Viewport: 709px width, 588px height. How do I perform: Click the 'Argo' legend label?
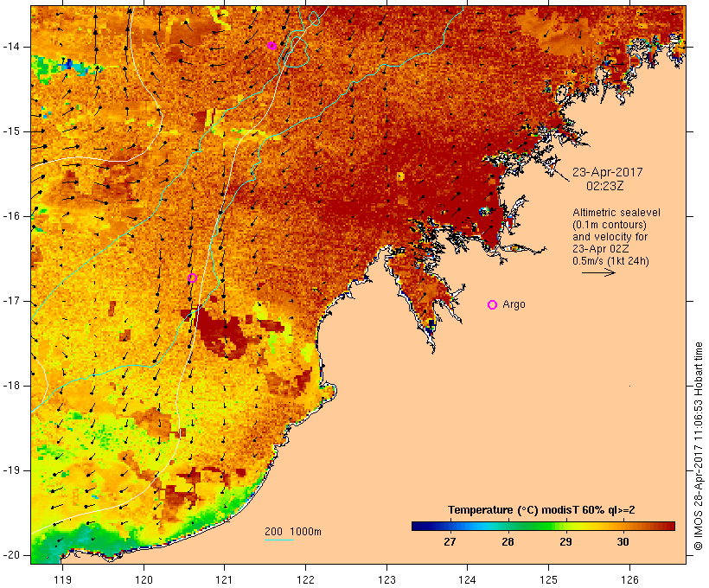514,304
